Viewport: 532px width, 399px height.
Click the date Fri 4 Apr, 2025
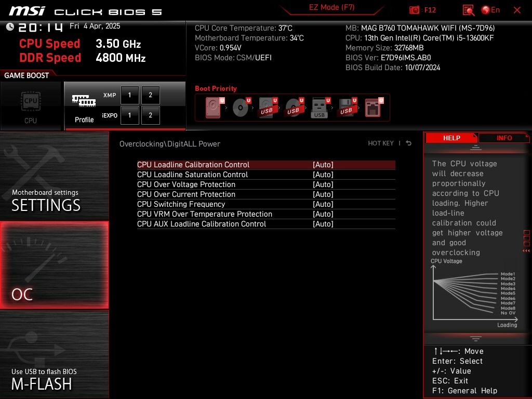95,26
